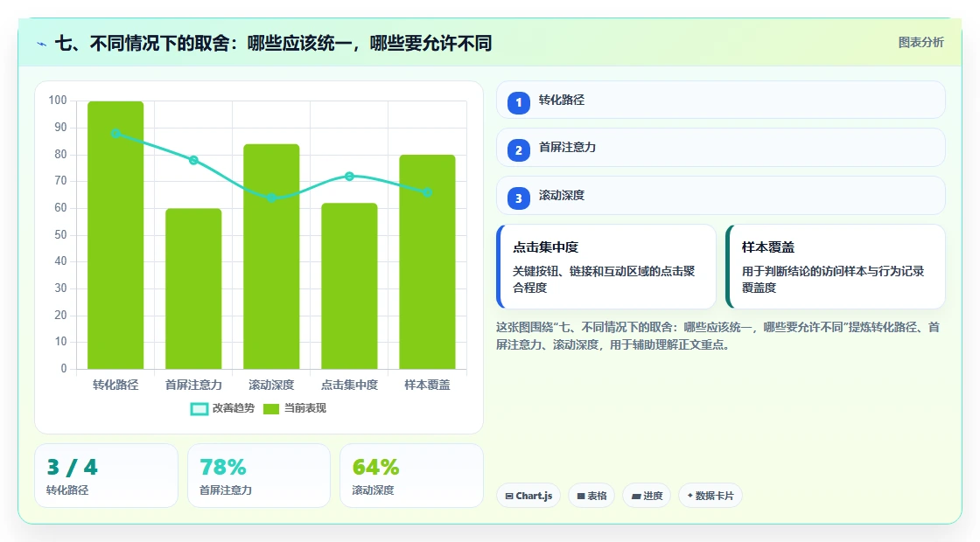The height and width of the screenshot is (542, 980).
Task: Click the 样本覆盖 green bar
Action: (428, 262)
